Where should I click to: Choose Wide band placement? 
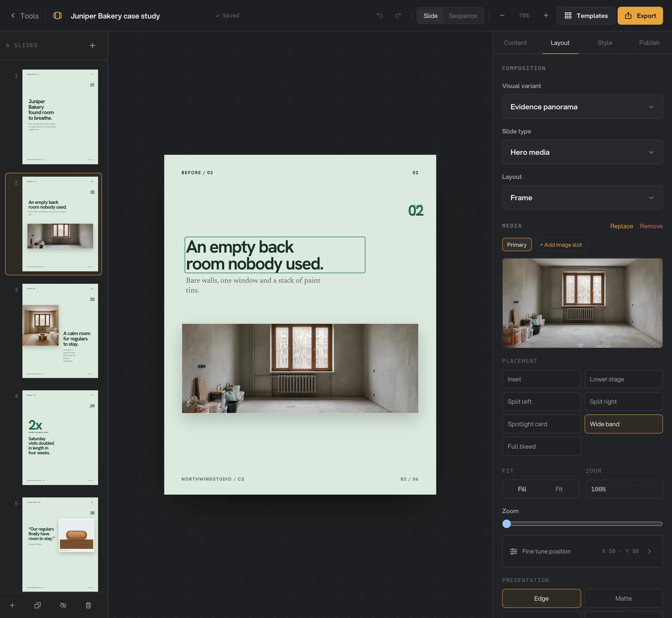pyautogui.click(x=623, y=424)
